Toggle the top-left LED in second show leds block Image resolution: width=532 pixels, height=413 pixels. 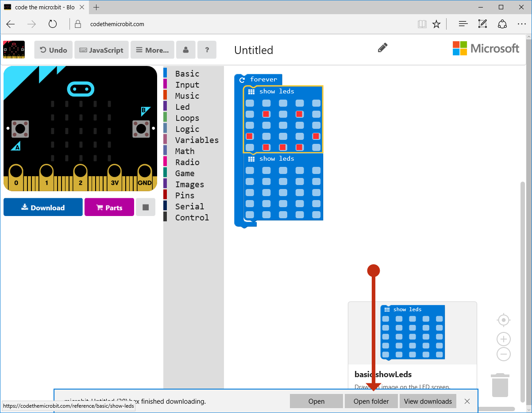[x=250, y=170]
